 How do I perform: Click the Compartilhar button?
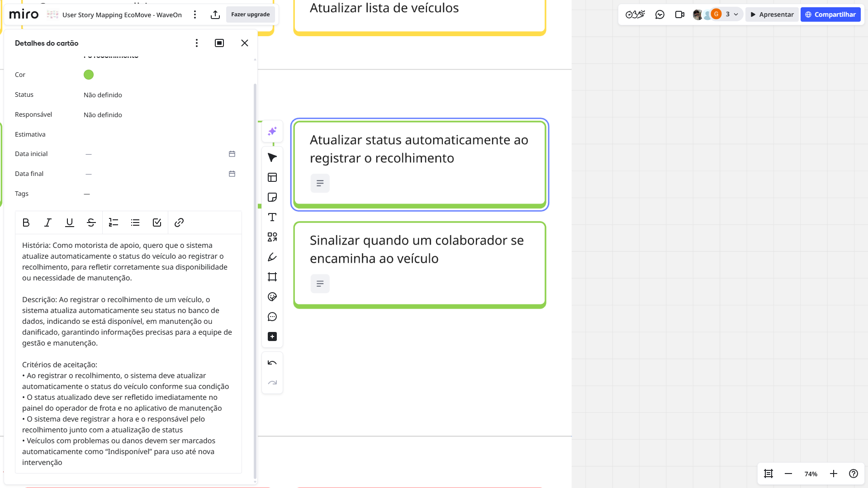(830, 14)
